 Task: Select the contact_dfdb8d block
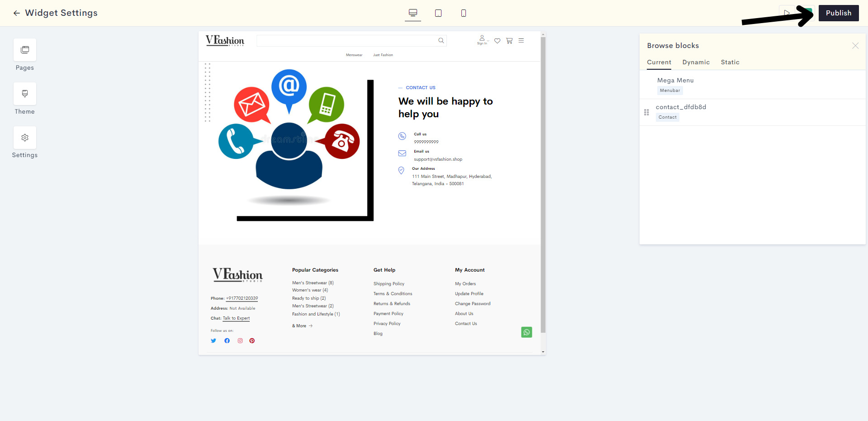coord(753,112)
